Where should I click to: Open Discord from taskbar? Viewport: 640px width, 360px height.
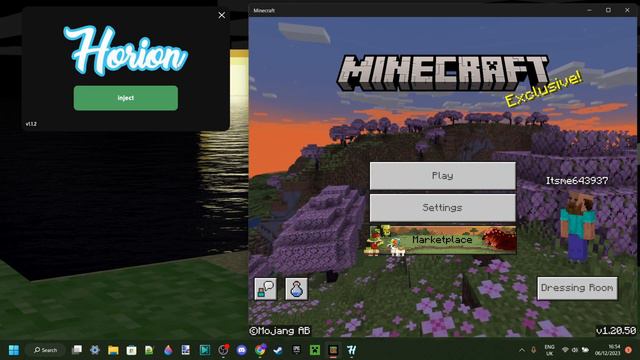coord(242,350)
